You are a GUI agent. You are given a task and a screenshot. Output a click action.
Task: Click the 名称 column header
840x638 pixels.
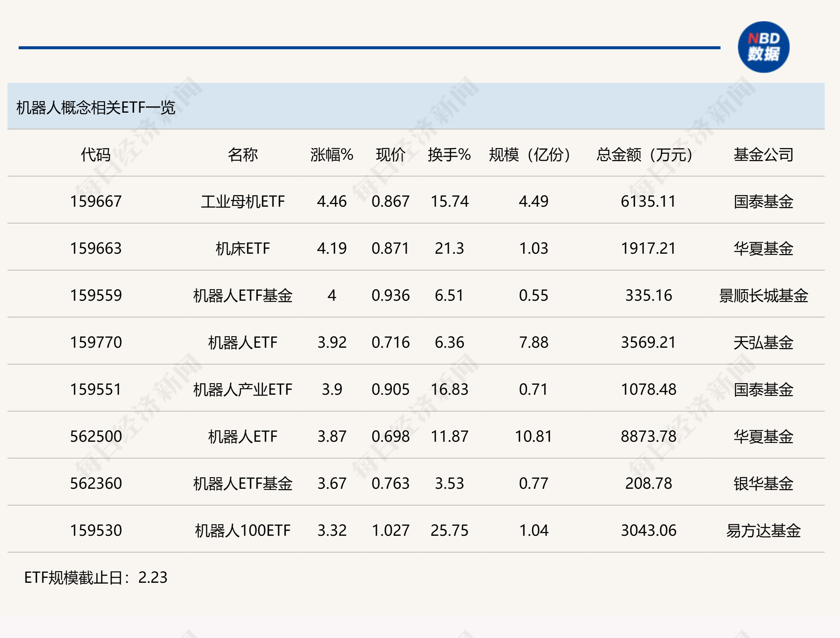[243, 154]
